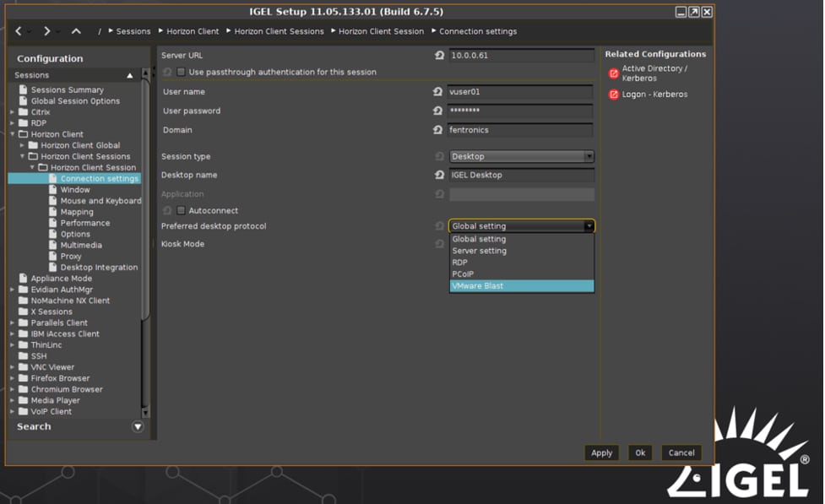The image size is (825, 504).
Task: Reset the passthrough authentication setting
Action: click(167, 72)
